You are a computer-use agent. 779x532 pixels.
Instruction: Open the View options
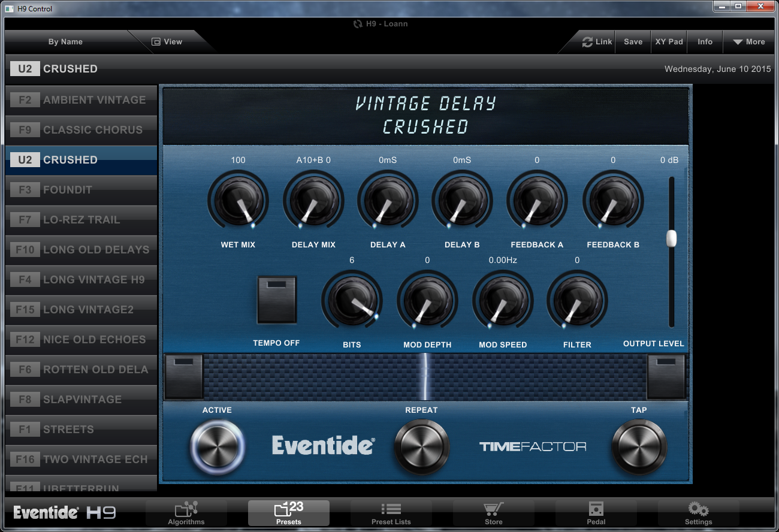click(x=167, y=42)
